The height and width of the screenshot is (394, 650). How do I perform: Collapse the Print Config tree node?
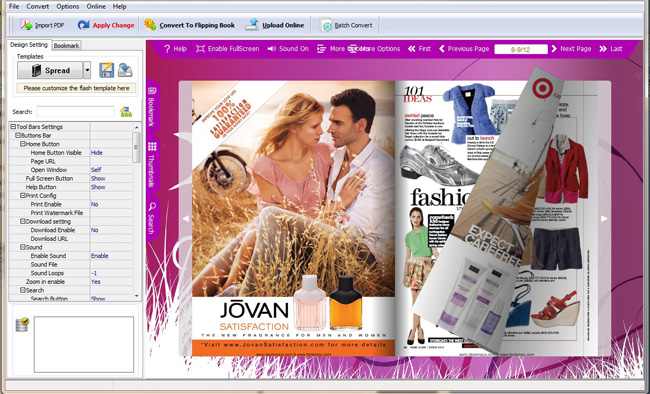point(23,195)
